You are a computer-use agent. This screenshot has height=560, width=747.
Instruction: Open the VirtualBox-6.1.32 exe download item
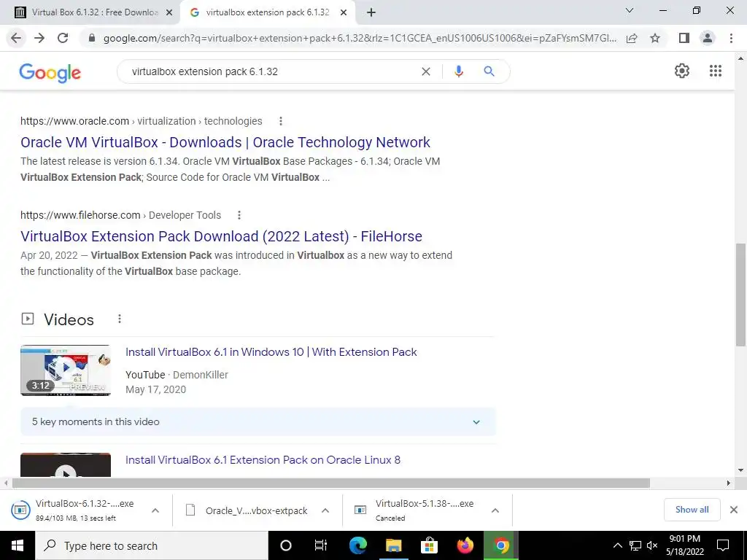point(76,510)
